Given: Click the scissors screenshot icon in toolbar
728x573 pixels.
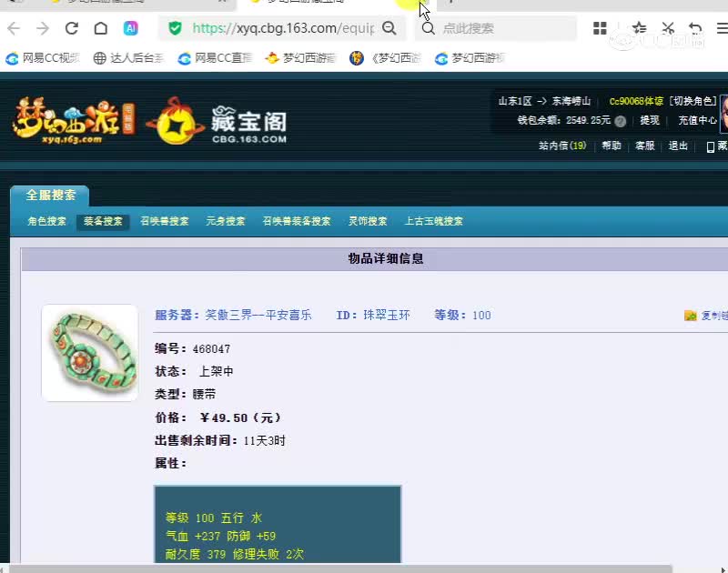Looking at the screenshot, I should (668, 28).
